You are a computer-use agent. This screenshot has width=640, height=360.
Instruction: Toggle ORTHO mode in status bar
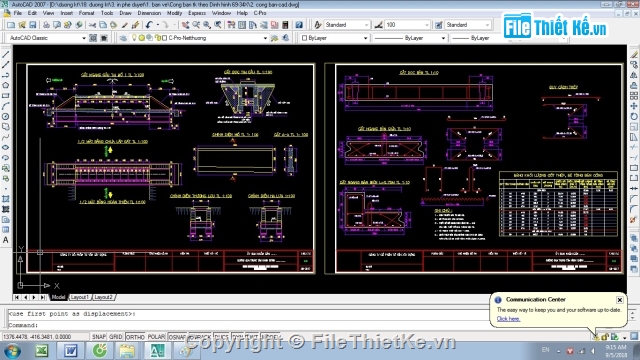(x=135, y=337)
